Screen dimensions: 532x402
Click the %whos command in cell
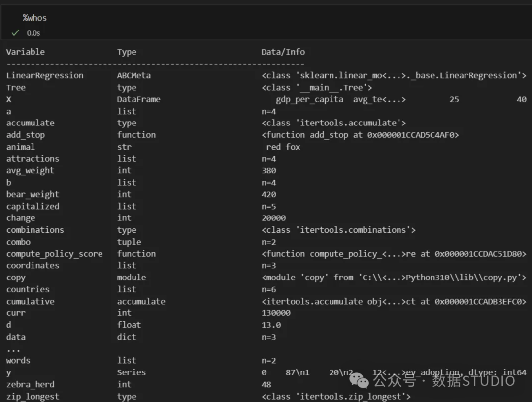coord(34,18)
